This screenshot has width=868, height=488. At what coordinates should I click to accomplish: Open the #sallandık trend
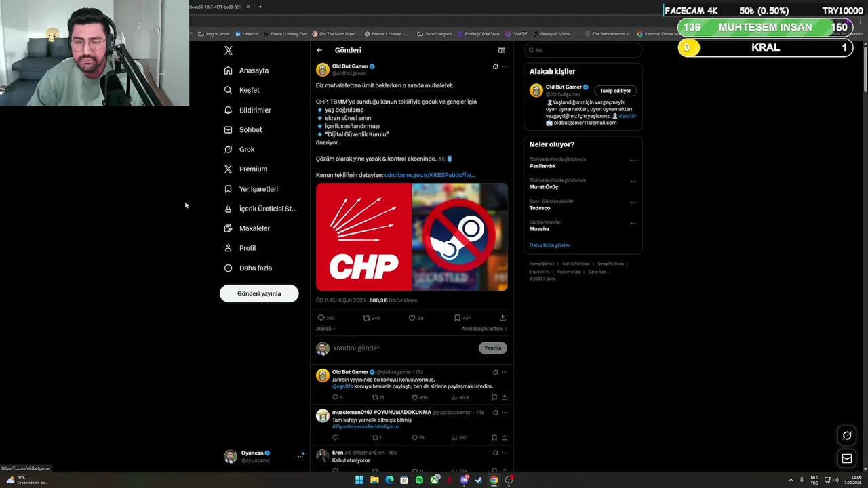point(542,166)
